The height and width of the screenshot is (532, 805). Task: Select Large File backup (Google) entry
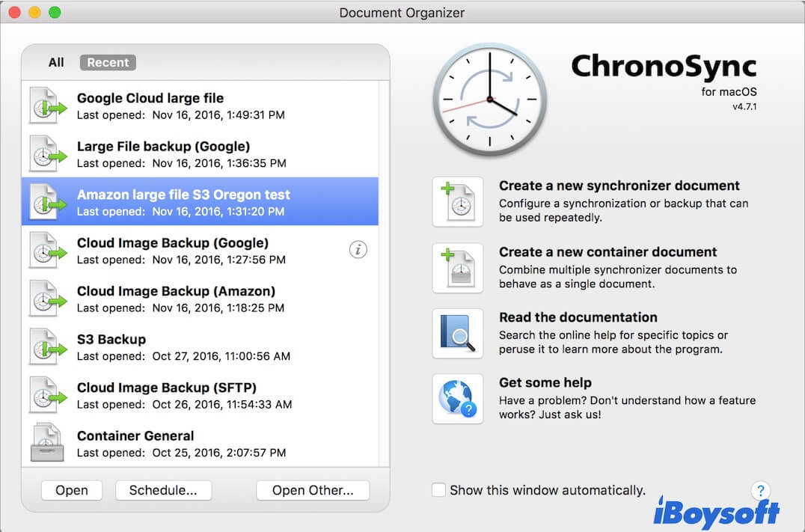coord(200,153)
